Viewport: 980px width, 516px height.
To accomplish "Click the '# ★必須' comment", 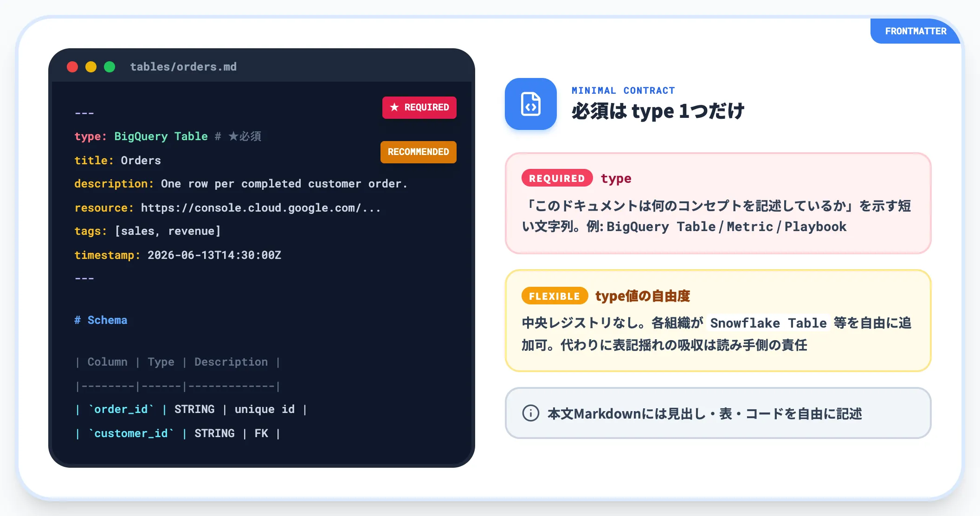I will pyautogui.click(x=238, y=136).
